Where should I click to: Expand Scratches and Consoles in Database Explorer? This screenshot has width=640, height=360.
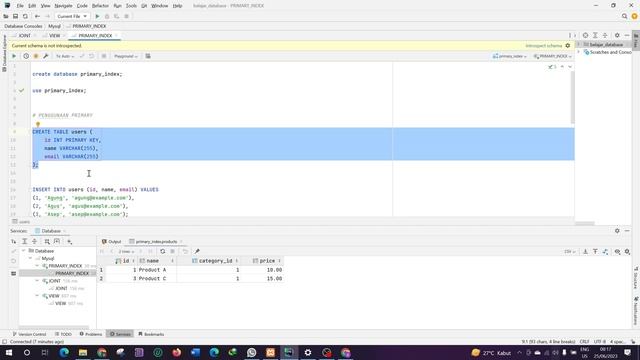click(578, 52)
